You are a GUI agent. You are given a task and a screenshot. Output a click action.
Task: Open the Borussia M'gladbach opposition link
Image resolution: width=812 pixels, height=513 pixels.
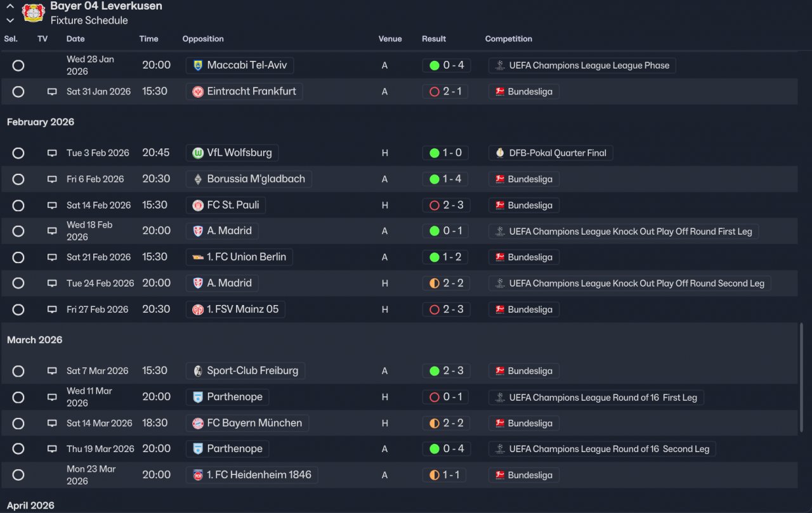coord(256,179)
